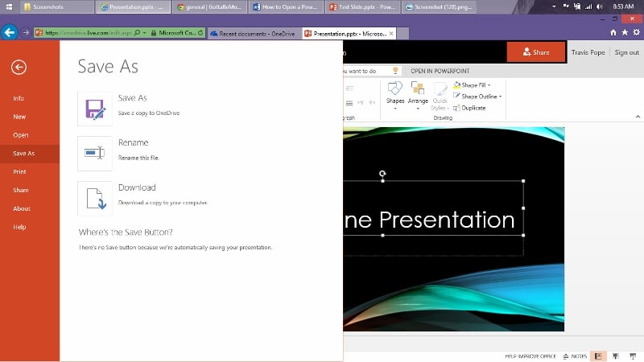Collapse the ribbon with the chevron

(x=638, y=117)
